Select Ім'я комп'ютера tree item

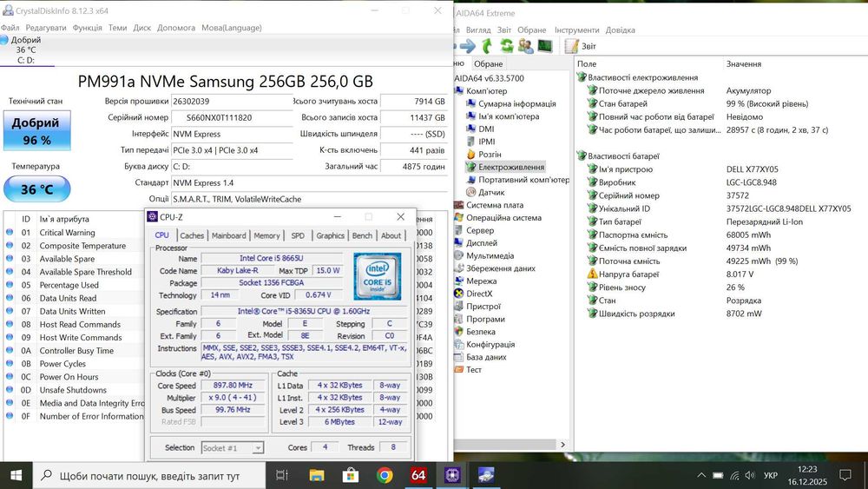pyautogui.click(x=502, y=116)
